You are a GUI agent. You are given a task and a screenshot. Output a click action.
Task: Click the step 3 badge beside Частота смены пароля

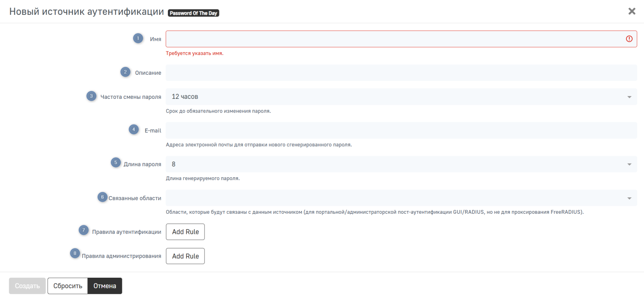[x=91, y=96]
